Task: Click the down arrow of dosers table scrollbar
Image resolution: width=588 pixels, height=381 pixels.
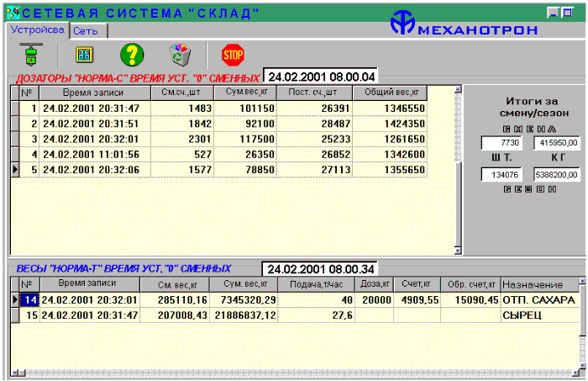Action: click(458, 251)
